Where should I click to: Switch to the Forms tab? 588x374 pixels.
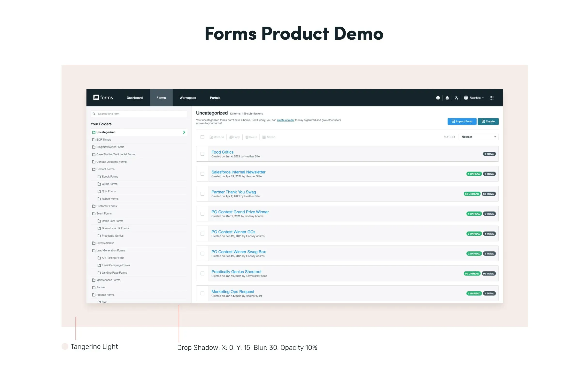161,98
